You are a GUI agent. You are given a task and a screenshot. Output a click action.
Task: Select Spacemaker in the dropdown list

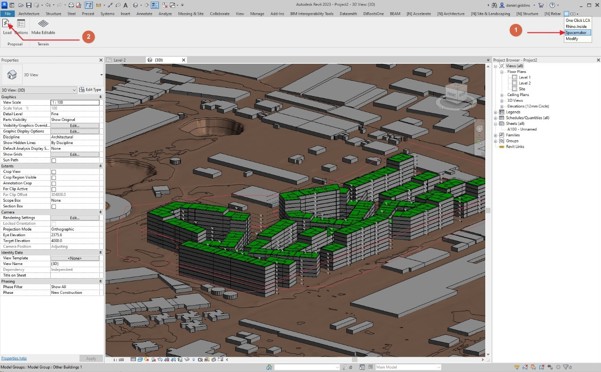point(577,33)
